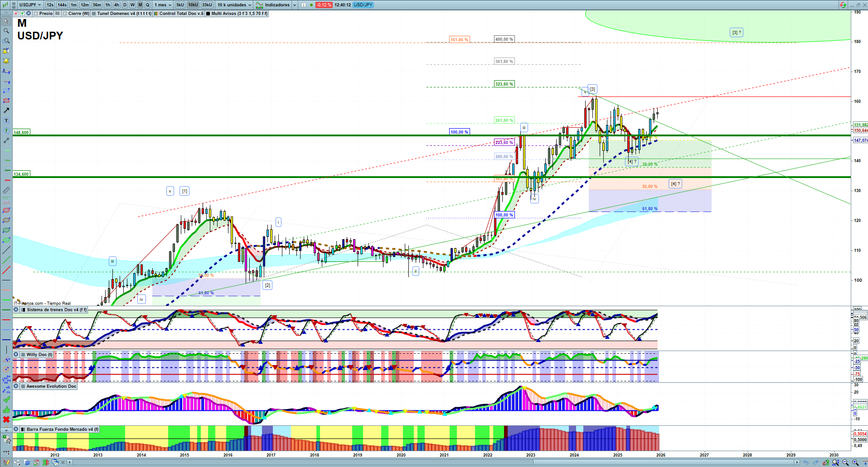Select the red rectangle drawing tool

pyautogui.click(x=6, y=101)
